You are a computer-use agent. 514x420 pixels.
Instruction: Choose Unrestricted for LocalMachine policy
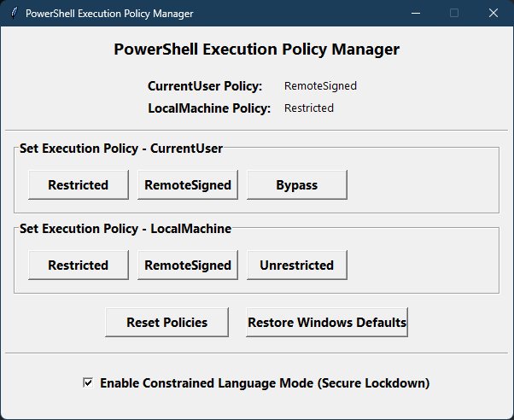(297, 265)
